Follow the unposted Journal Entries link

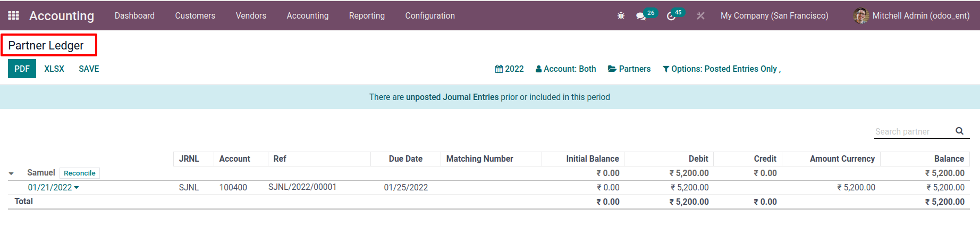click(x=452, y=97)
